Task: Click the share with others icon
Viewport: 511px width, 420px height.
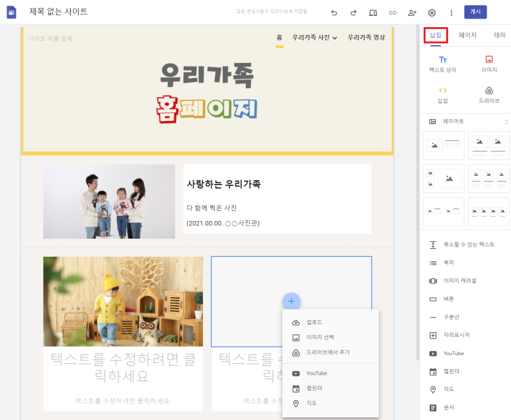Action: pyautogui.click(x=413, y=13)
